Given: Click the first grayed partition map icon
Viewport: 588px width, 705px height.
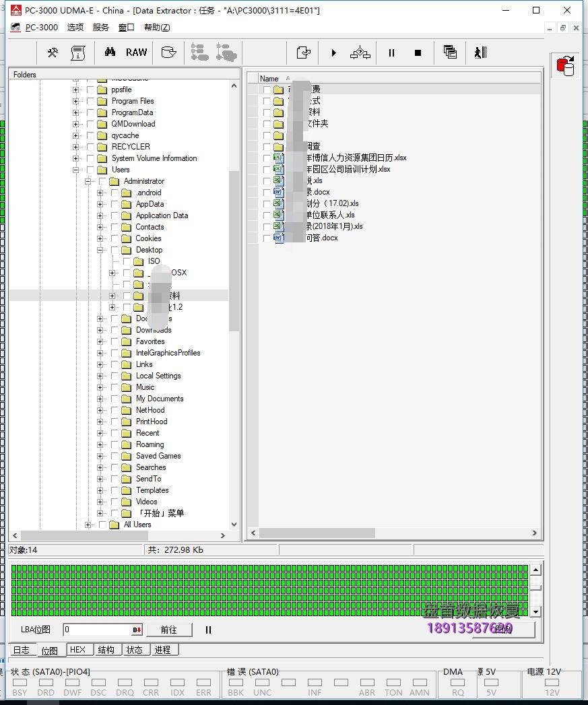Looking at the screenshot, I should click(199, 52).
